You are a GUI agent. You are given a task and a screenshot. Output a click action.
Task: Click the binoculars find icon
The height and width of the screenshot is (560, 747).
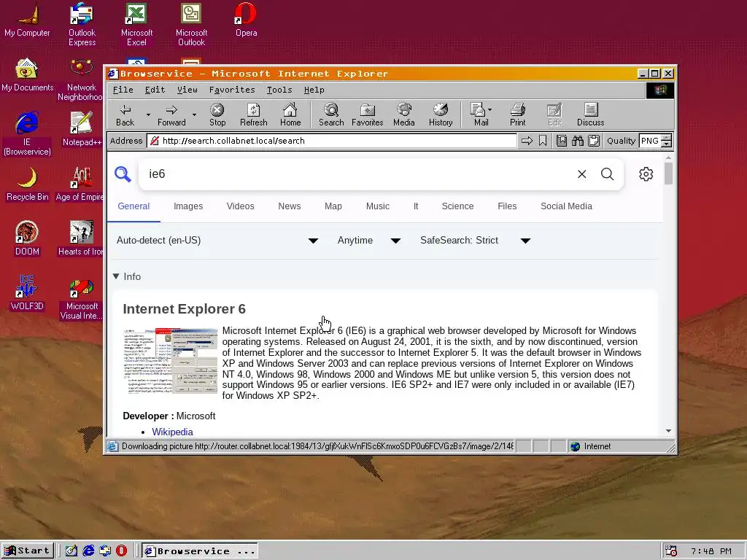click(578, 141)
